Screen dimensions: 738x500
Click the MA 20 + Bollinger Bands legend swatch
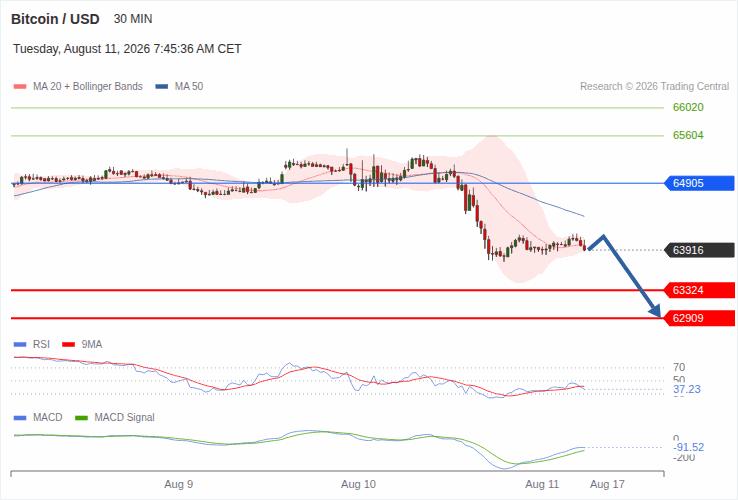tap(20, 87)
